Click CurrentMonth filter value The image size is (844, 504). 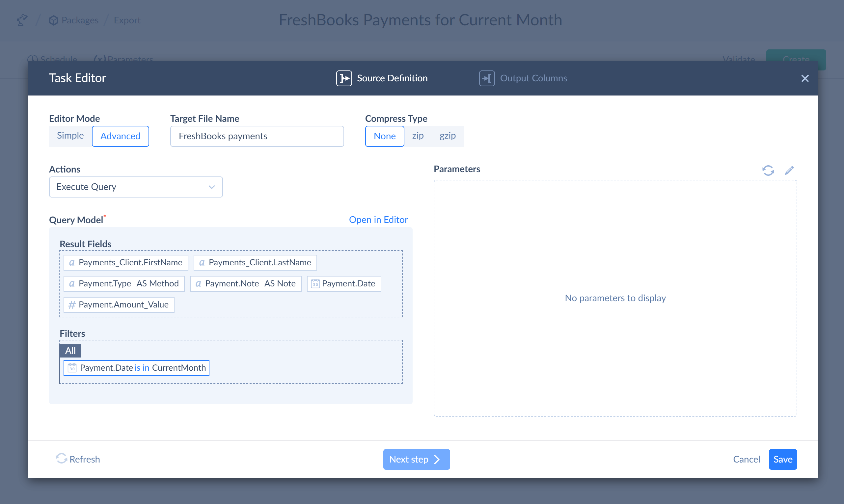(x=179, y=368)
